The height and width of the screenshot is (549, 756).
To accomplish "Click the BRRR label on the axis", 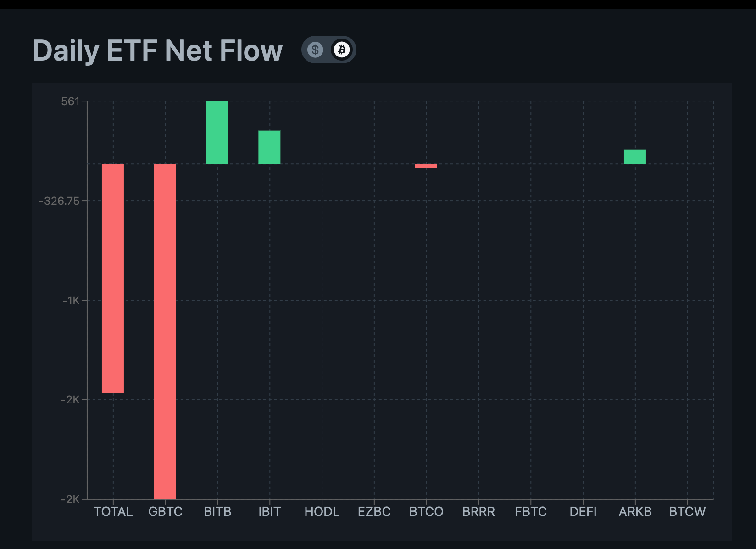I will point(478,512).
